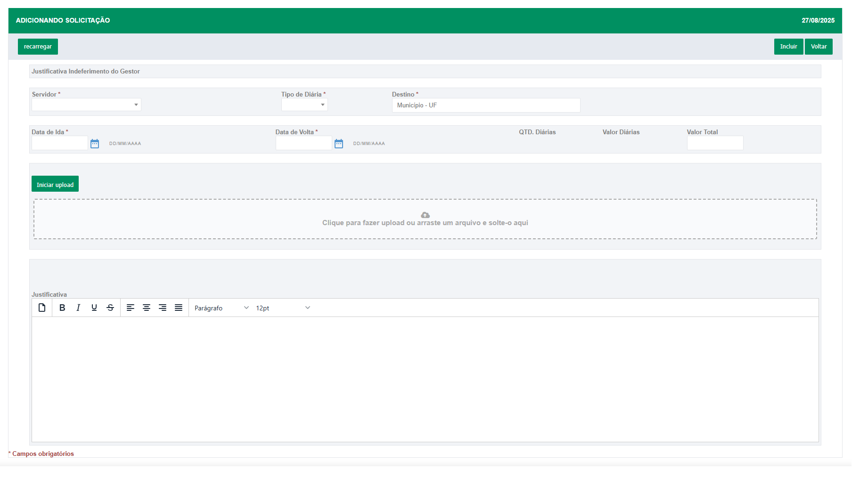Open the Parágrafo block format dropdown
The height and width of the screenshot is (503, 868).
coord(221,308)
